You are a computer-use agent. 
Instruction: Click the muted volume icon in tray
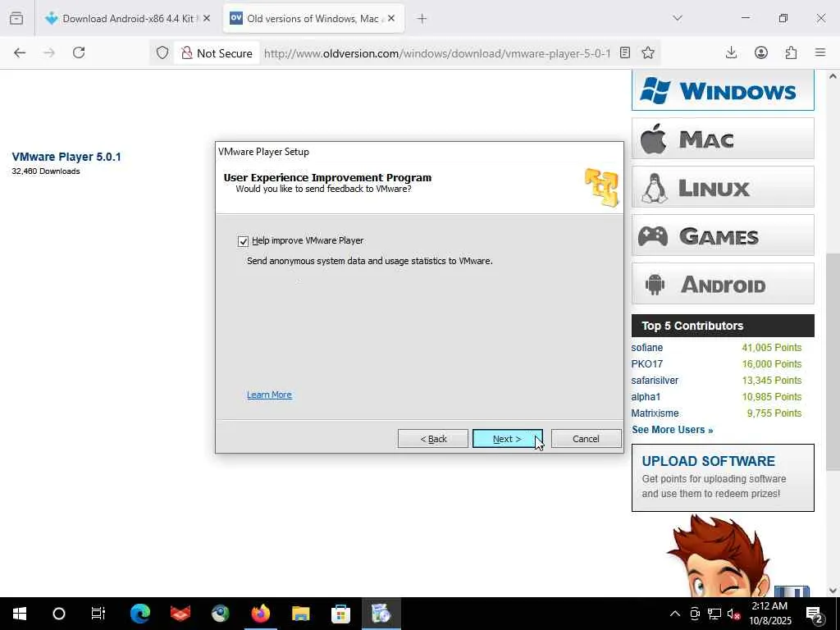click(x=733, y=614)
